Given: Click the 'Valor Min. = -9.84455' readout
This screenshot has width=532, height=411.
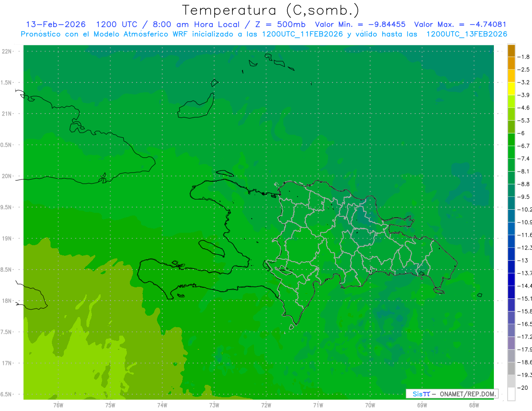Looking at the screenshot, I should pyautogui.click(x=360, y=24).
